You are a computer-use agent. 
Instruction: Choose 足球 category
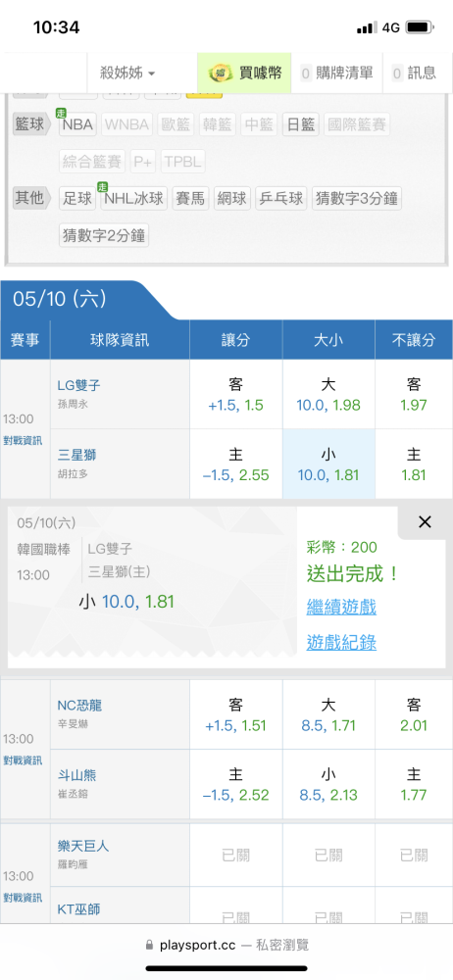(x=77, y=199)
